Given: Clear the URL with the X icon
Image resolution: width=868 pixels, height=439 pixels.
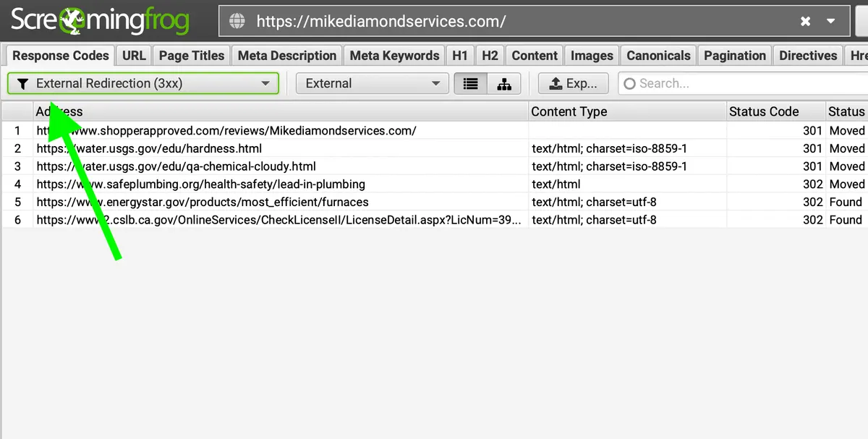Looking at the screenshot, I should (x=805, y=22).
